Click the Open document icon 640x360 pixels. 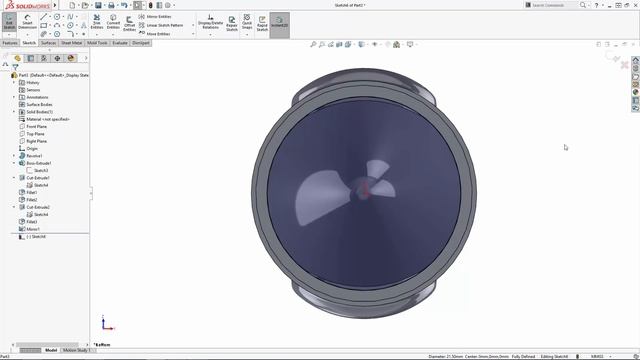coord(85,5)
